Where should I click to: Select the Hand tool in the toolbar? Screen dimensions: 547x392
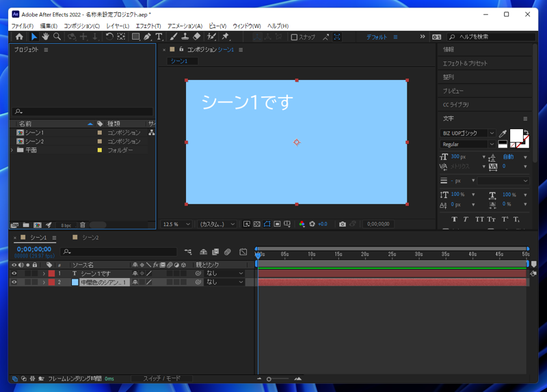45,37
